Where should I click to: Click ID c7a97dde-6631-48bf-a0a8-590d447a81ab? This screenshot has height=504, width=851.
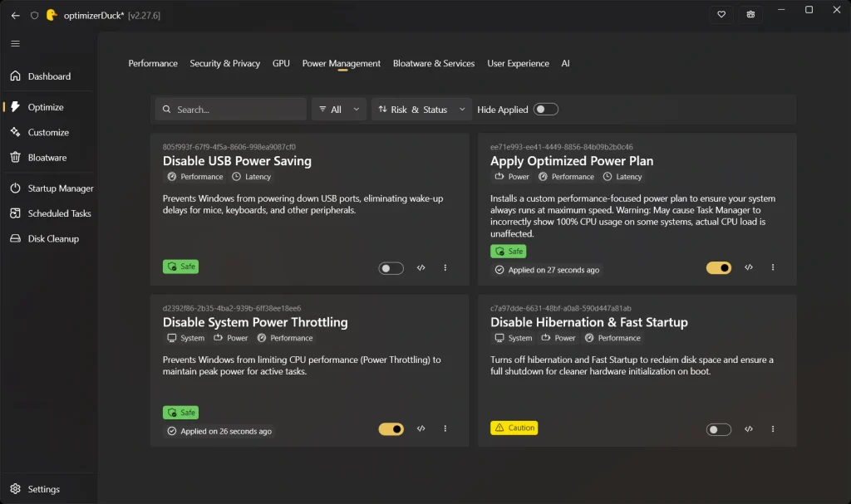coord(561,308)
